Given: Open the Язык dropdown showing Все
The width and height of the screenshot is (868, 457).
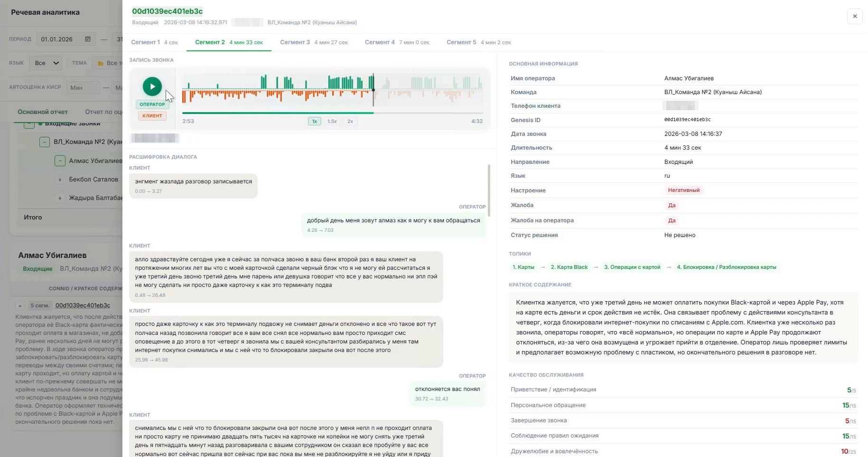Looking at the screenshot, I should point(46,63).
